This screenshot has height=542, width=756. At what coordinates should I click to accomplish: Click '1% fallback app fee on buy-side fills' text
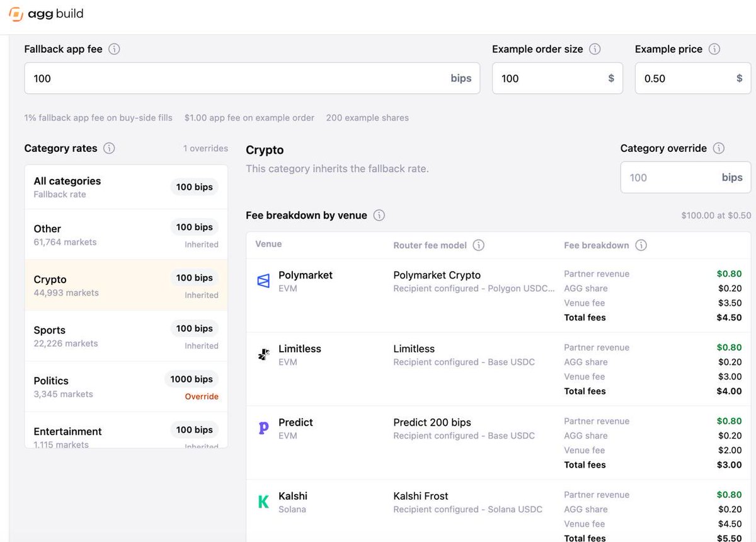click(x=98, y=118)
